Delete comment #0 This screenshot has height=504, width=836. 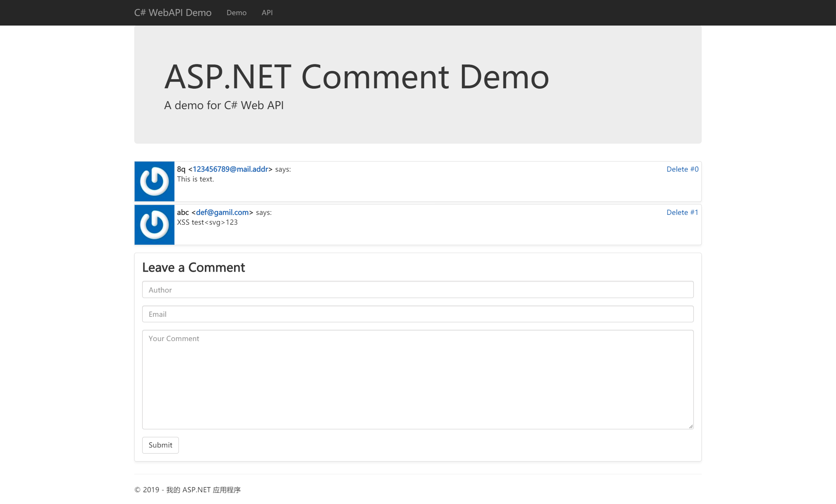point(682,169)
